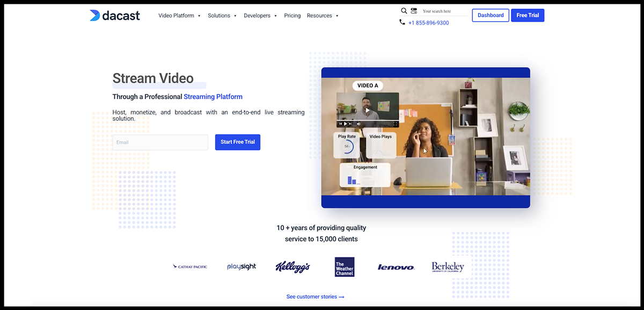Image resolution: width=644 pixels, height=310 pixels.
Task: Open the See customer stories link
Action: [315, 297]
